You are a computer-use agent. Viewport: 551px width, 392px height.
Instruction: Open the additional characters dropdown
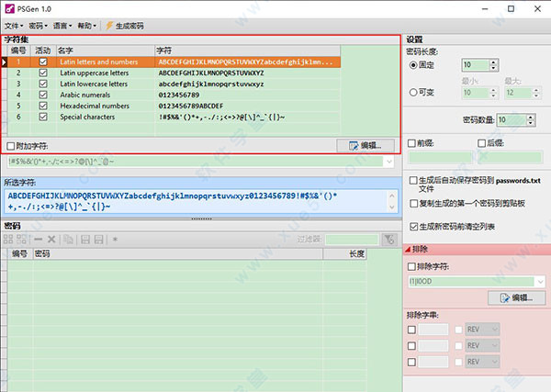click(x=390, y=162)
